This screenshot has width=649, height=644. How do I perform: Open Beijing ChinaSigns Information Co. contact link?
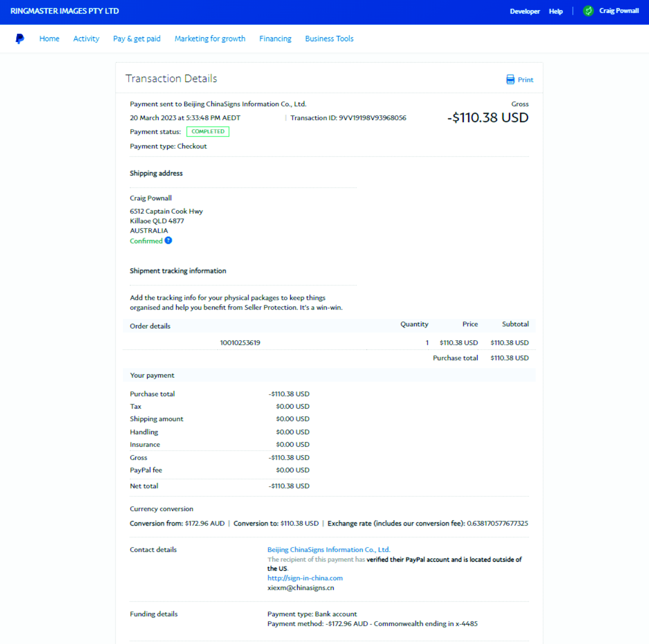[x=328, y=550]
